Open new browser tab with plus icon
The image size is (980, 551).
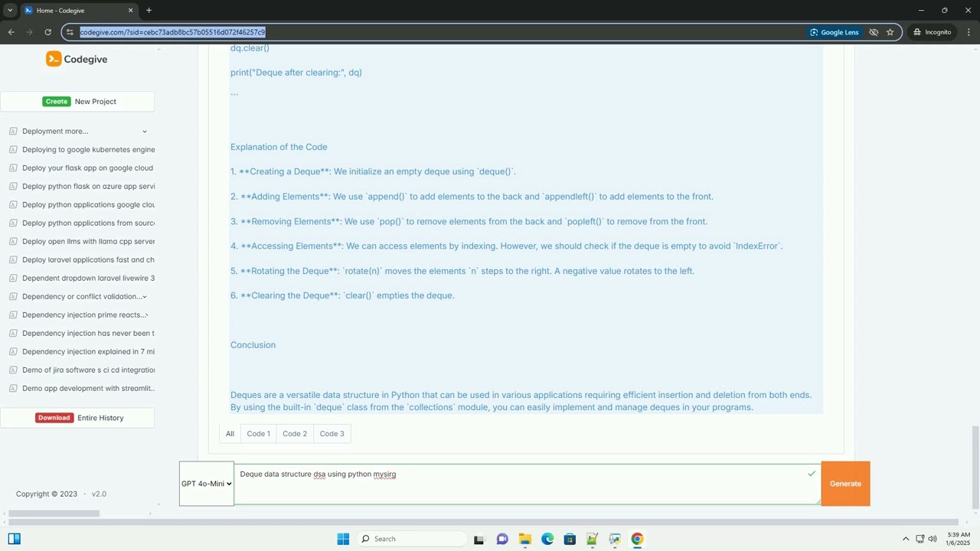coord(149,10)
